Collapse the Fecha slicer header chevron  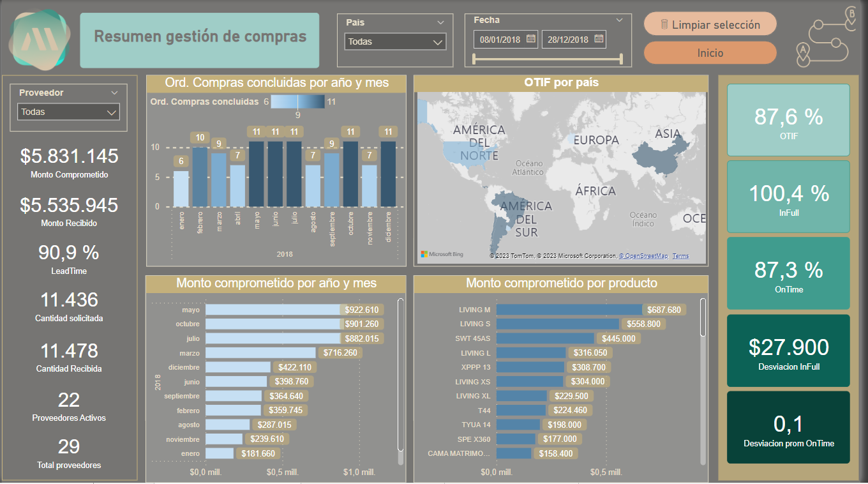619,20
